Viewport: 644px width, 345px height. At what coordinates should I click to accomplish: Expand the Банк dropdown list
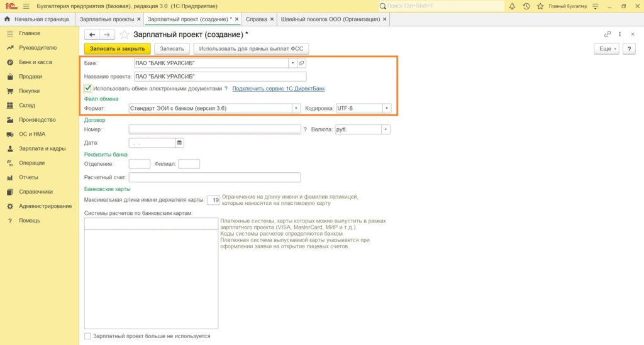[x=292, y=63]
